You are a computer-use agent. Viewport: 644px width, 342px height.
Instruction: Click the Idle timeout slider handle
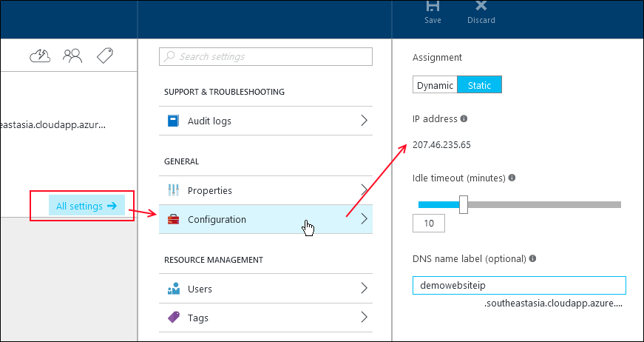[464, 205]
